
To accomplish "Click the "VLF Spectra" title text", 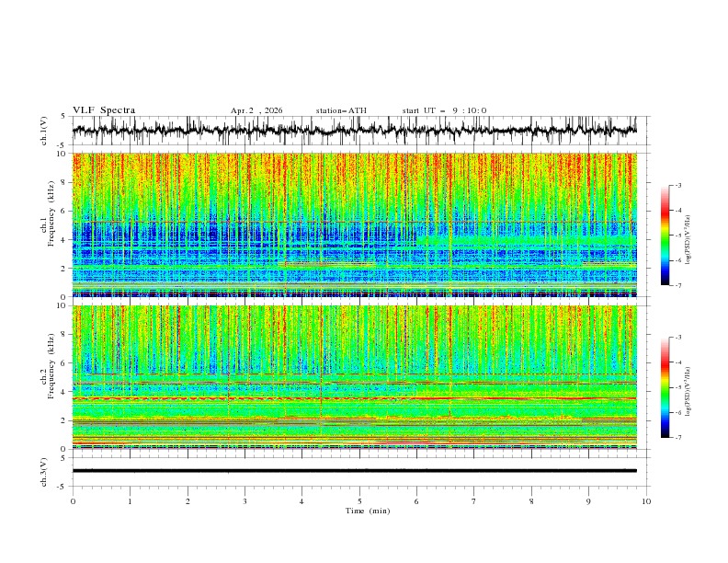I will point(104,110).
